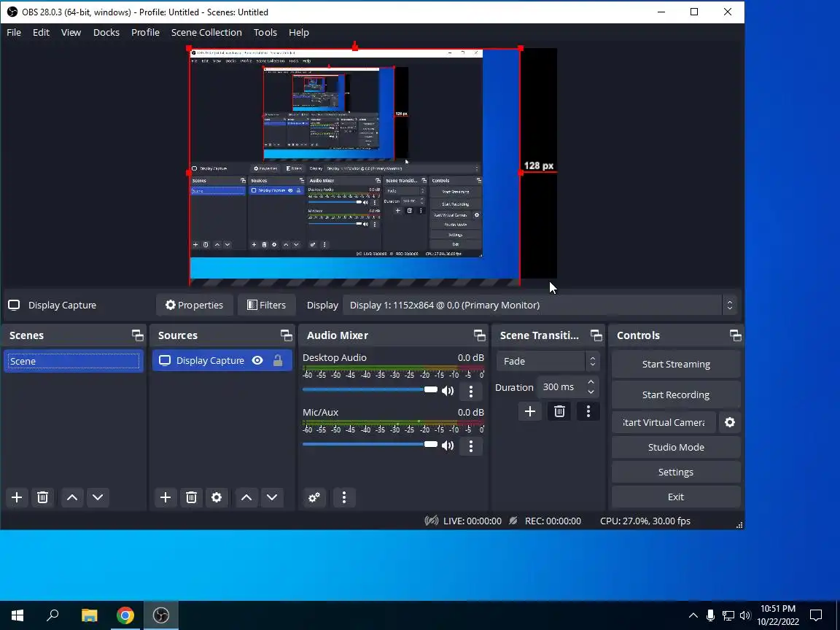Adjust the Desktop Audio volume slider
840x630 pixels.
tap(370, 390)
